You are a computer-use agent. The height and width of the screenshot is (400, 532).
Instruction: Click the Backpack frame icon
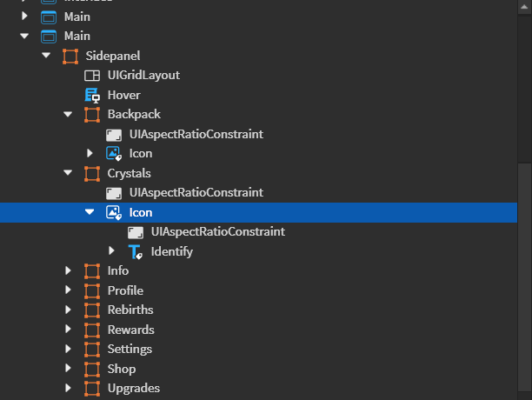(91, 115)
